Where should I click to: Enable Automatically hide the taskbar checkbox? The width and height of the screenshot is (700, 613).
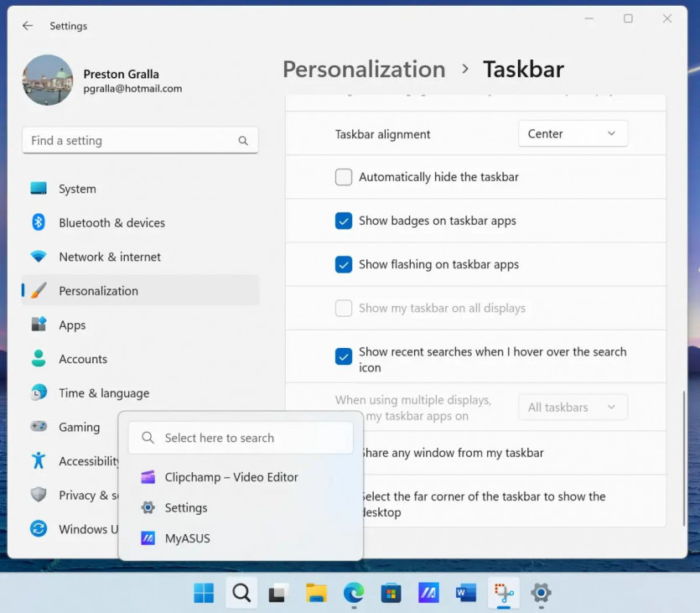344,177
